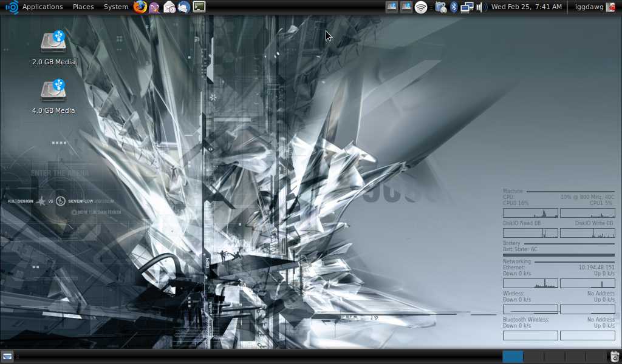Click the 'CPU0 16%' monitor text
This screenshot has height=364, width=622.
tap(516, 203)
